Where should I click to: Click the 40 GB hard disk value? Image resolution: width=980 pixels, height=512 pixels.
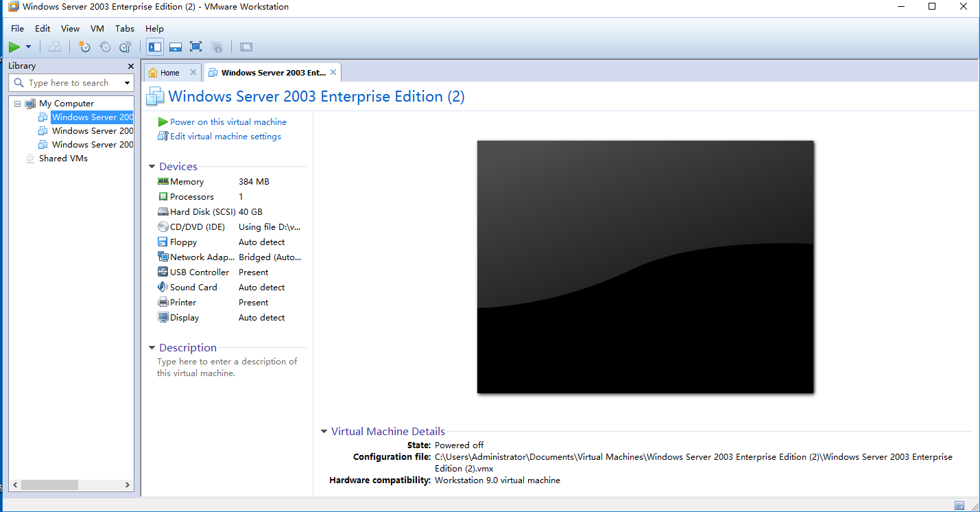(250, 212)
